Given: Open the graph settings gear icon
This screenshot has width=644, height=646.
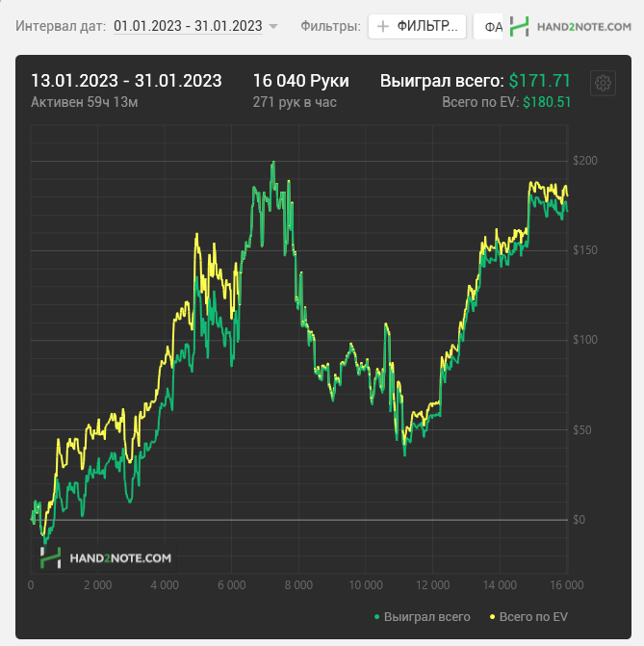Looking at the screenshot, I should [603, 83].
